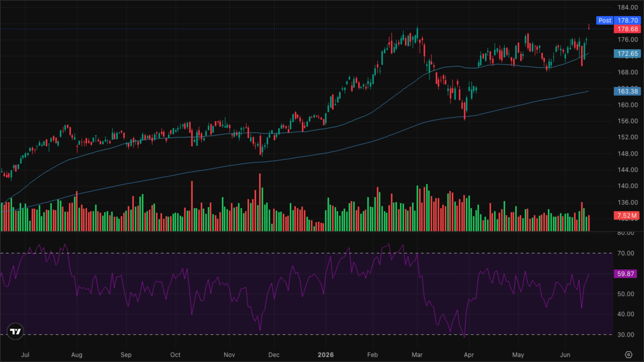Open the TradingView logo link
Screen dimensions: 644x362
click(15, 331)
